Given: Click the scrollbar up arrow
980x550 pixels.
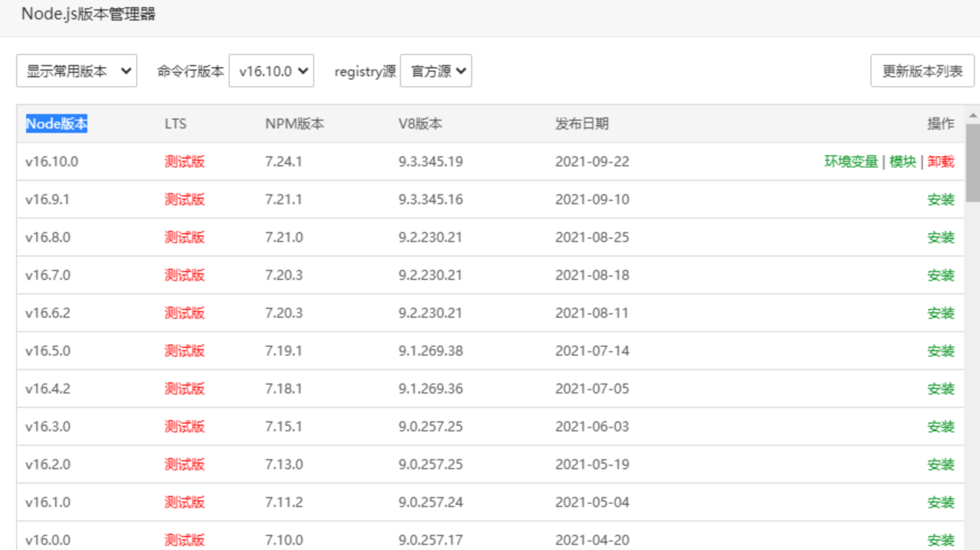Looking at the screenshot, I should coord(973,115).
